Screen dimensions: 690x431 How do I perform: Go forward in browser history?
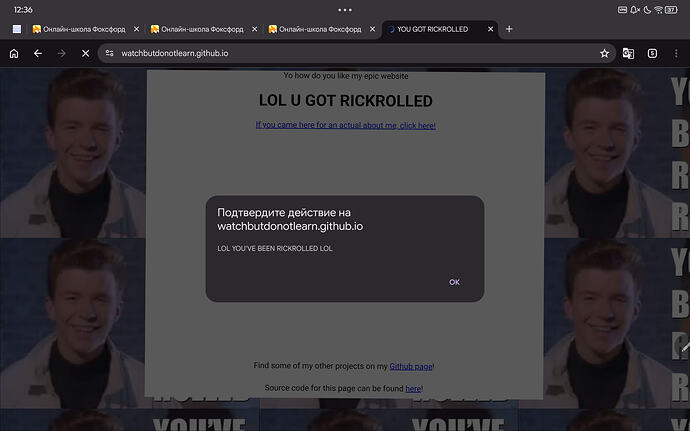pos(62,53)
